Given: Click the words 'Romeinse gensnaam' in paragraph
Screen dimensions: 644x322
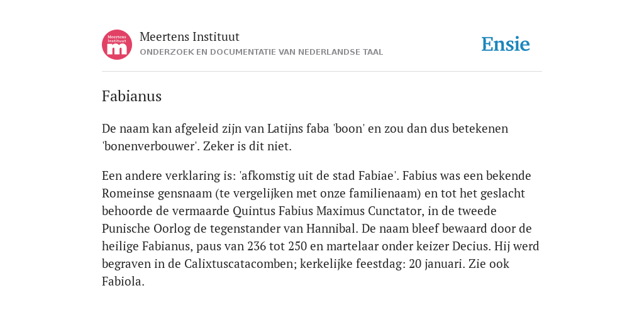Looking at the screenshot, I should [154, 193].
